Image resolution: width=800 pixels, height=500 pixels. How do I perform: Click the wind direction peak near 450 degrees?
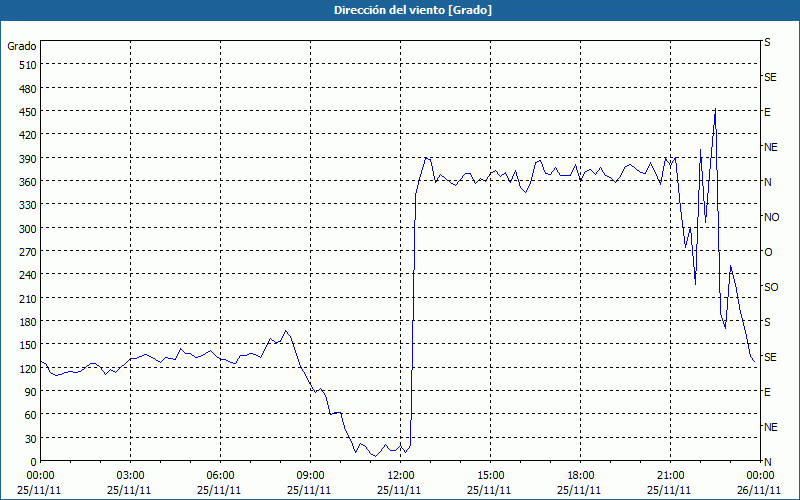715,109
